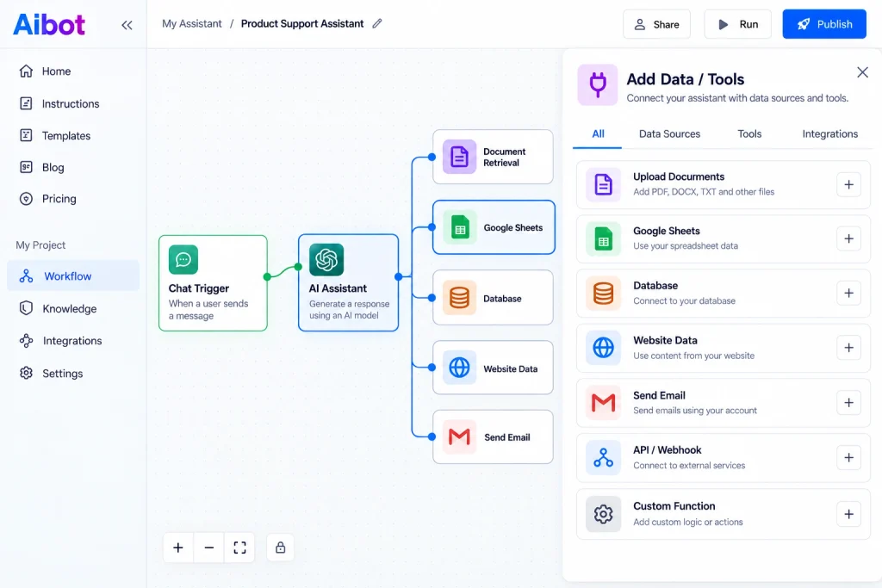
Task: Select the Database node on canvas
Action: point(493,297)
